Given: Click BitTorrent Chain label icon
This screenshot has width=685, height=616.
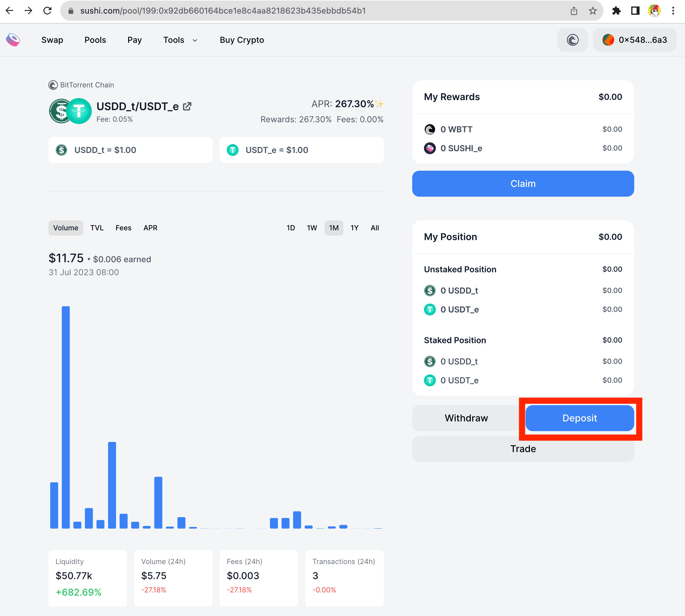Looking at the screenshot, I should pos(53,85).
